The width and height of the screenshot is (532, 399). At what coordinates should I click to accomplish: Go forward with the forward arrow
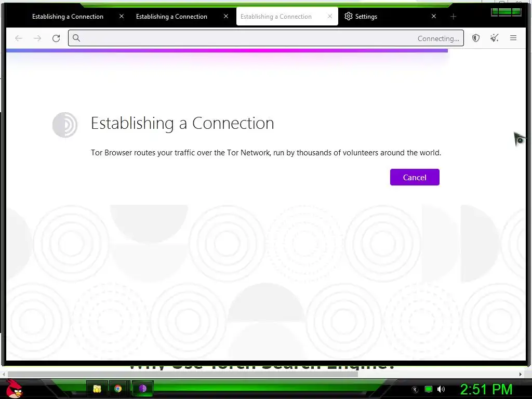37,38
